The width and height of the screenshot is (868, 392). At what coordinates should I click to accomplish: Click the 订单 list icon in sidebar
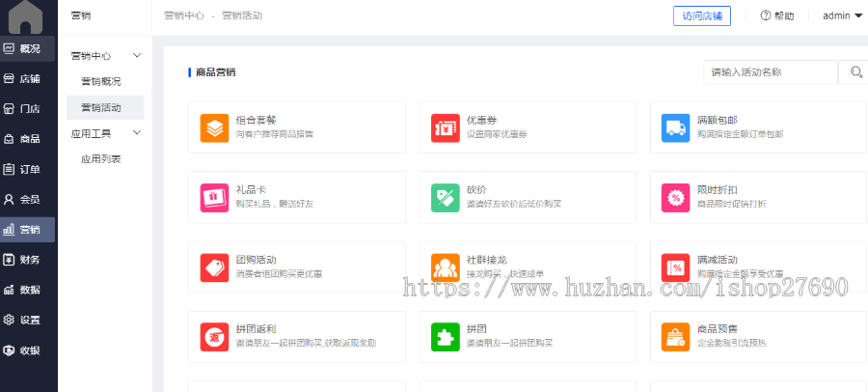[9, 169]
